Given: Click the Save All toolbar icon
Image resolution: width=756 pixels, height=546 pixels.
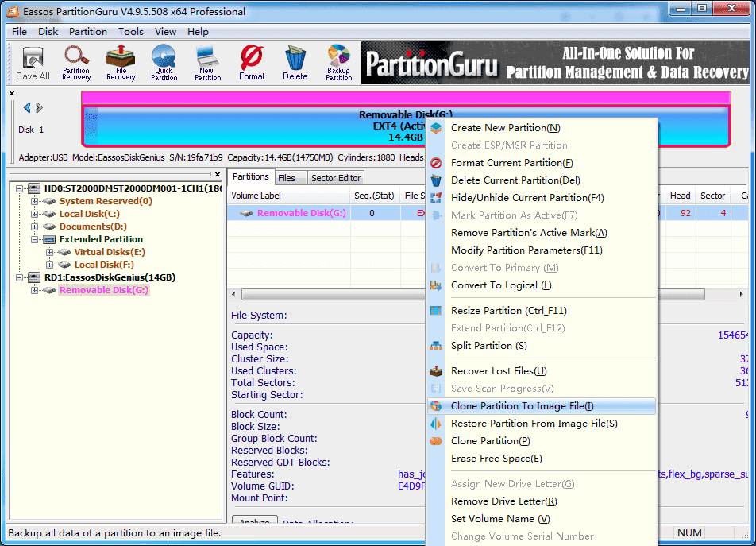Looking at the screenshot, I should pos(33,64).
